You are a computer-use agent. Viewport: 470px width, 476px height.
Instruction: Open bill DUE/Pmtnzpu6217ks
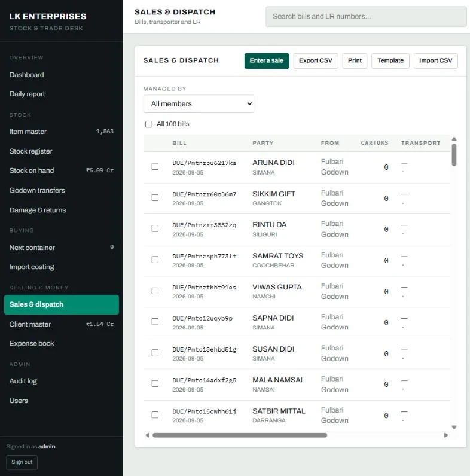coord(204,163)
